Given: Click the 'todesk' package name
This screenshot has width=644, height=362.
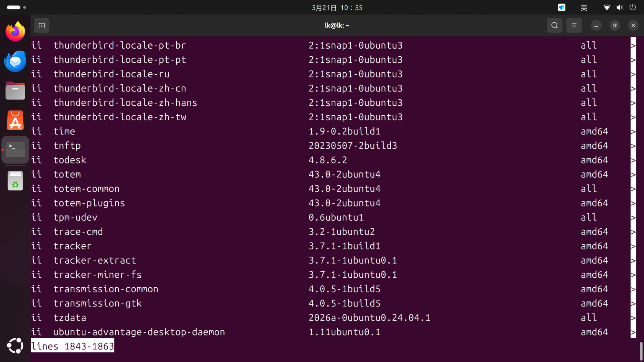Looking at the screenshot, I should (70, 160).
